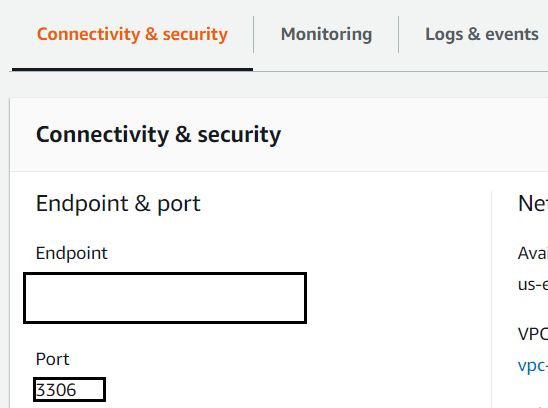Click the dark underline beneath active tab
This screenshot has height=408, width=548.
(132, 70)
